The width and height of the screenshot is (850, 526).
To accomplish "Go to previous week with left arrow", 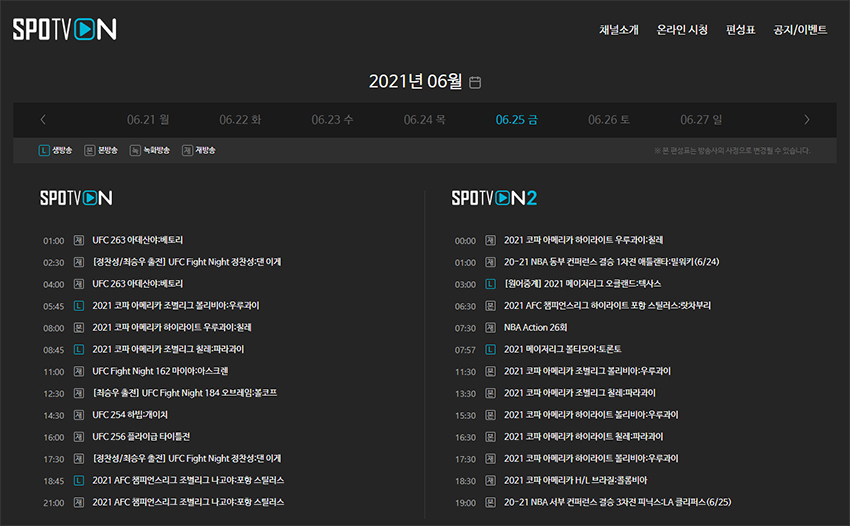I will pyautogui.click(x=43, y=119).
